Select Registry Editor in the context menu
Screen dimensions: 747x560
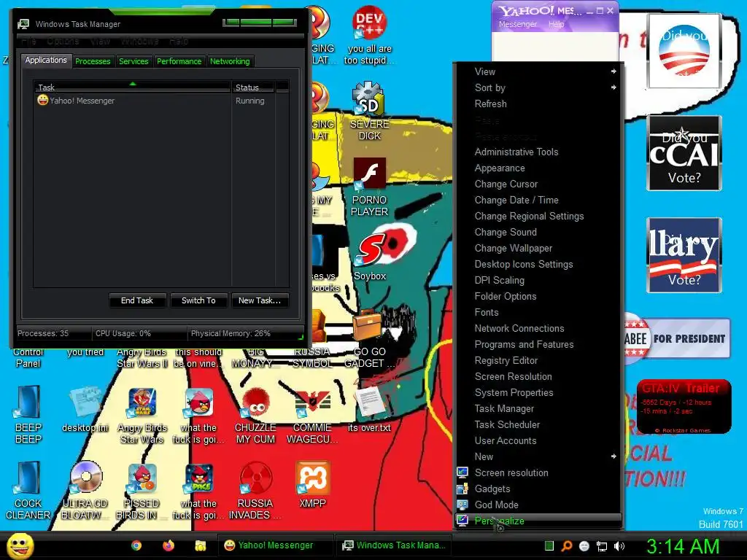pyautogui.click(x=538, y=360)
